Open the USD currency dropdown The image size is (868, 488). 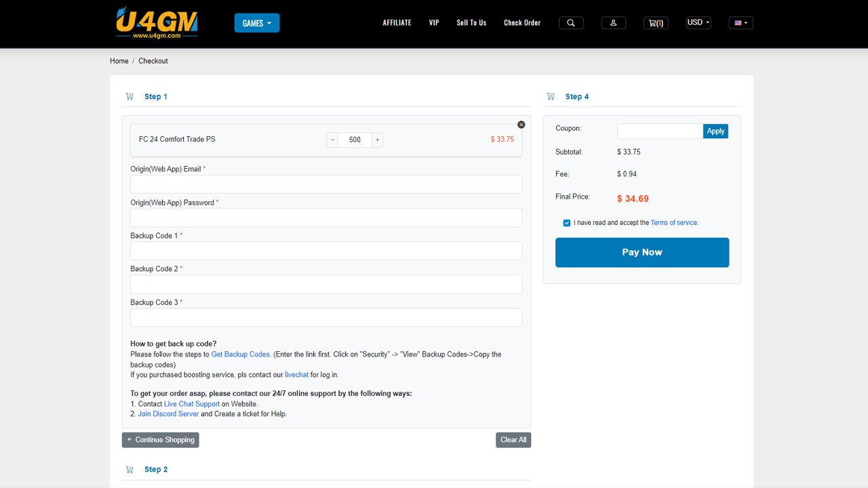[x=698, y=23]
